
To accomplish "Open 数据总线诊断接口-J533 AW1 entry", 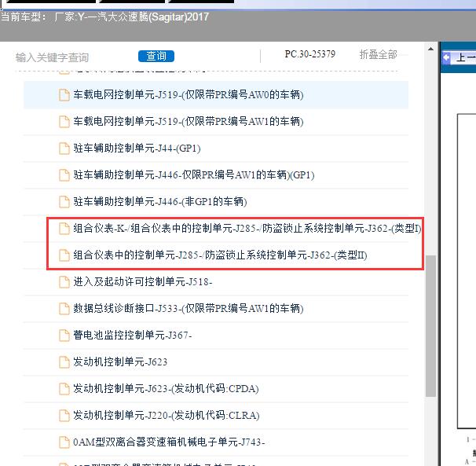I will coord(189,309).
